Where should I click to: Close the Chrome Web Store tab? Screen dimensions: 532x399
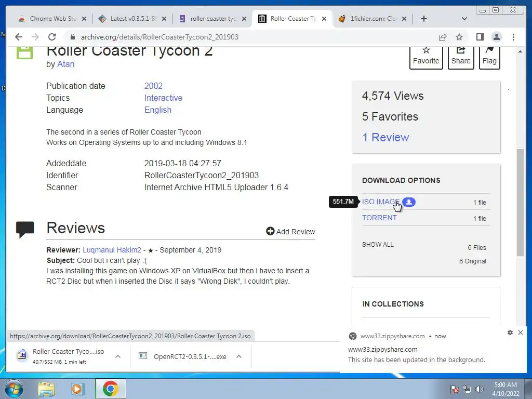click(x=84, y=19)
